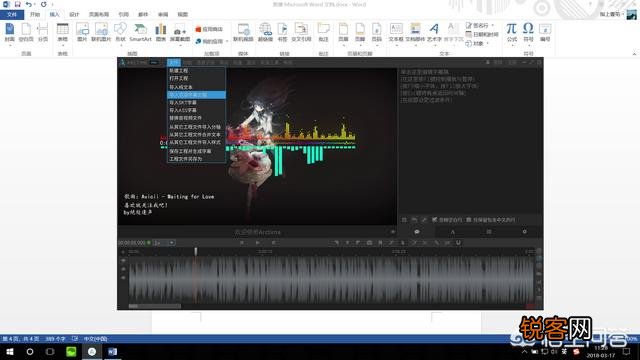The height and width of the screenshot is (360, 640).
Task: Switch to the View tab (视图)
Action: 182,14
